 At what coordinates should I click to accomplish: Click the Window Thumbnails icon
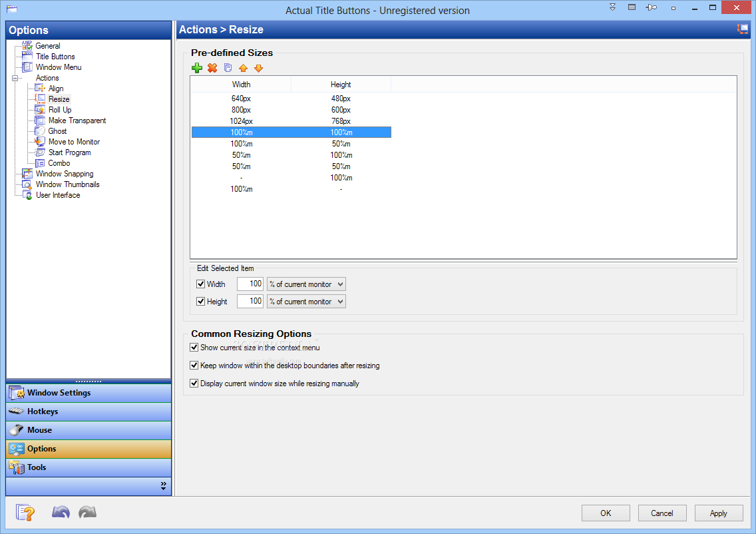click(27, 184)
